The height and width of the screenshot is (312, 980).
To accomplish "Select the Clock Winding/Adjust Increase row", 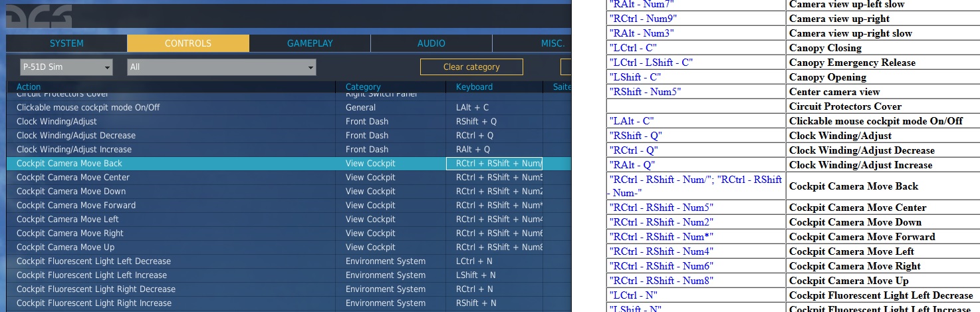I will coord(289,149).
